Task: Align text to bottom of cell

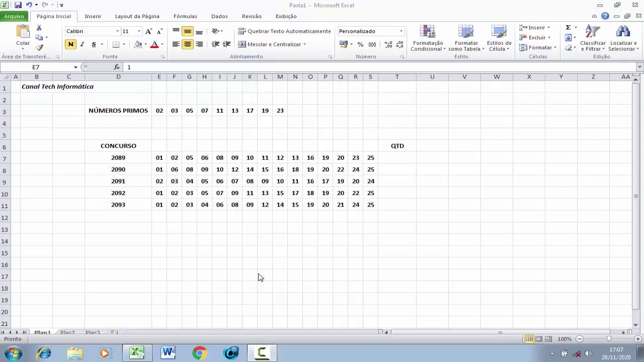Action: 199,31
